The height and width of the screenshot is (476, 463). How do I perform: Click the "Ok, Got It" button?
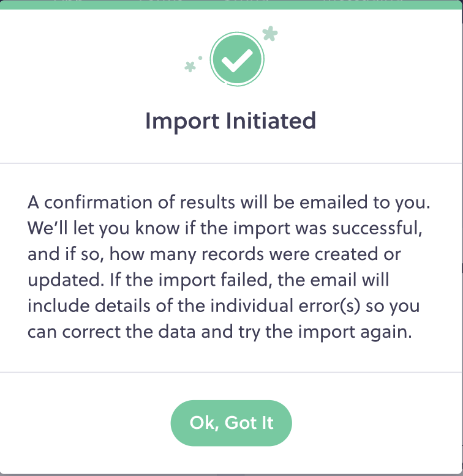pos(231,423)
